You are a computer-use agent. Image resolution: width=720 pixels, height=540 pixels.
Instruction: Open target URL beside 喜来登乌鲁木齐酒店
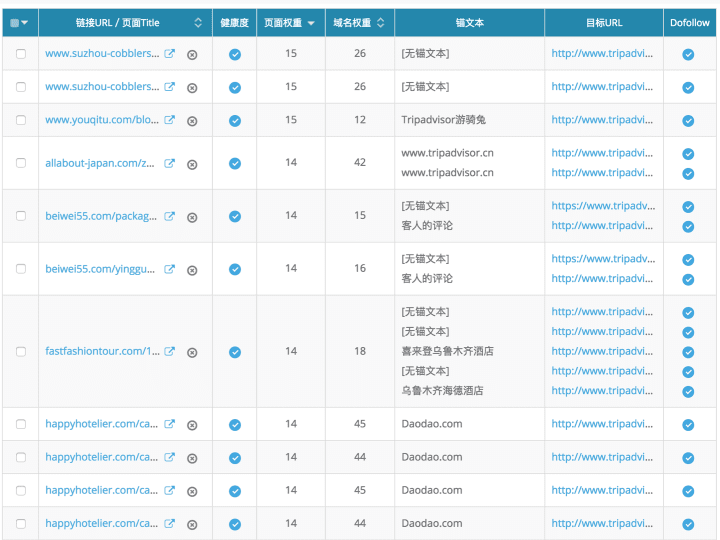click(602, 351)
